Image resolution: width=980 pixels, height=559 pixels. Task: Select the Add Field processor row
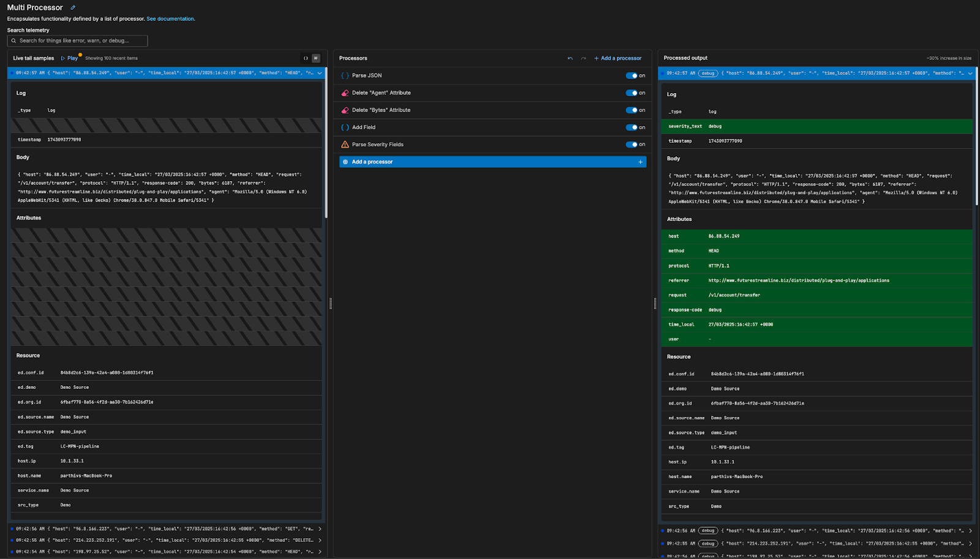tap(364, 127)
